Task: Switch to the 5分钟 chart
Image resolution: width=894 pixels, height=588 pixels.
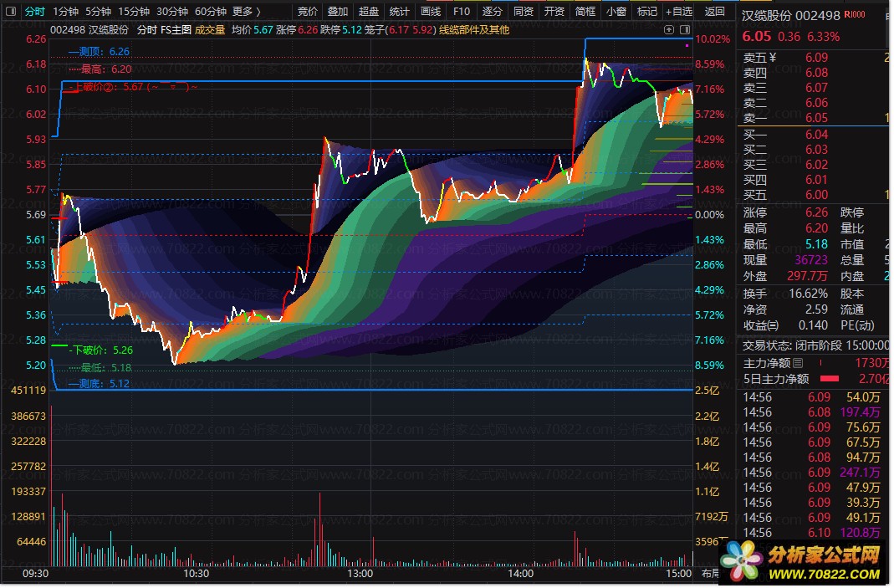Action: pos(98,12)
